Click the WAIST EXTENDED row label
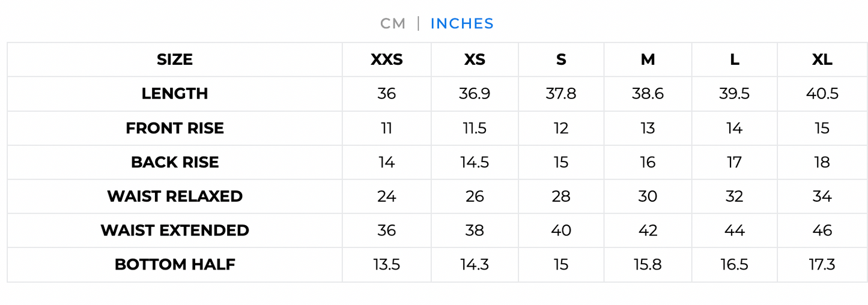 (175, 231)
